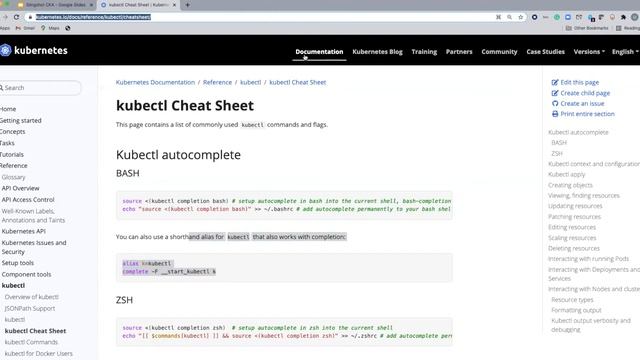Click the Create child page icon

click(555, 93)
